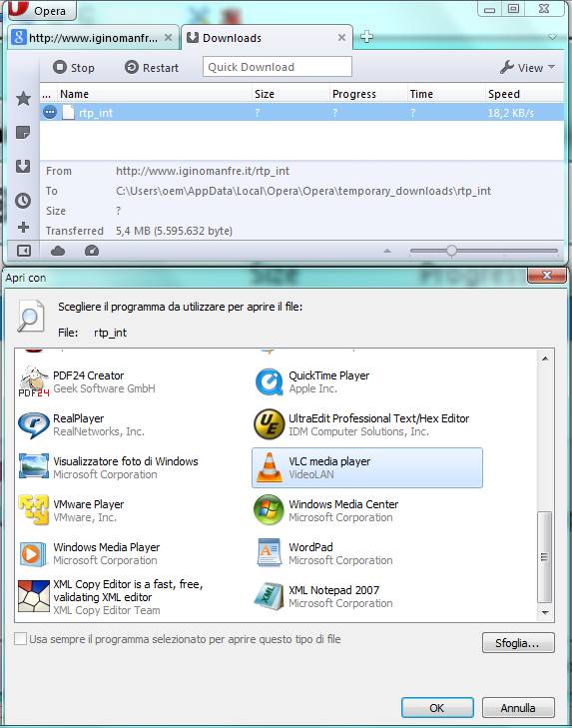
Task: Add a panel with the plus sidebar button
Action: [23, 228]
